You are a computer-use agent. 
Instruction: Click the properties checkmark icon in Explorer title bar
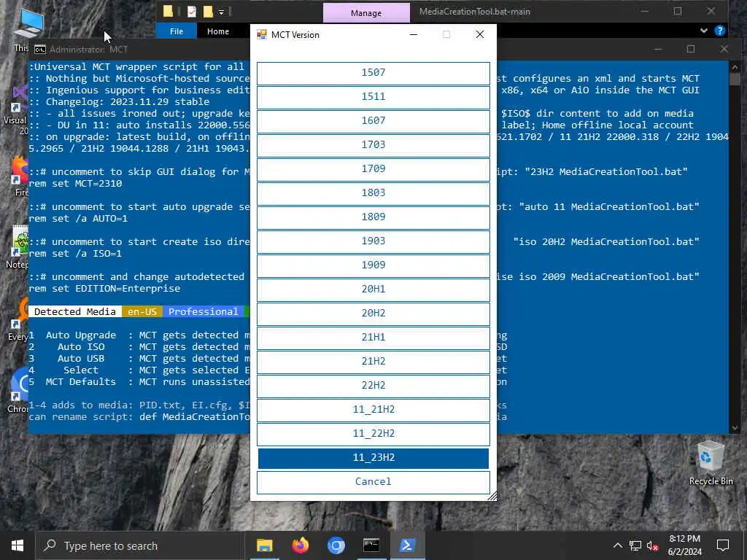coord(192,12)
